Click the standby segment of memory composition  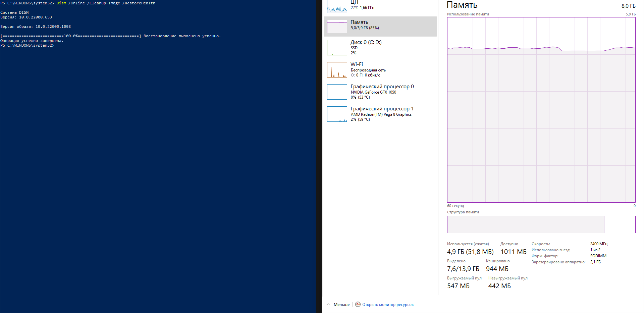[x=619, y=224]
